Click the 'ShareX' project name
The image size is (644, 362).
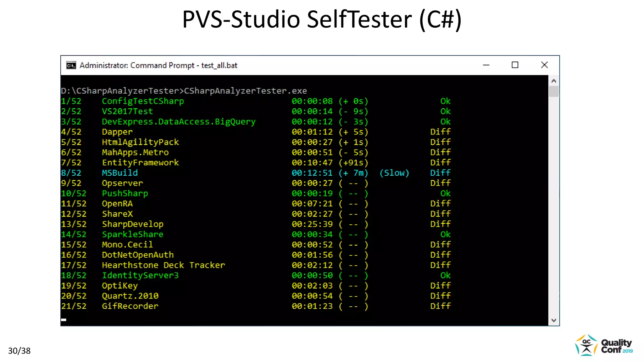[x=117, y=214]
